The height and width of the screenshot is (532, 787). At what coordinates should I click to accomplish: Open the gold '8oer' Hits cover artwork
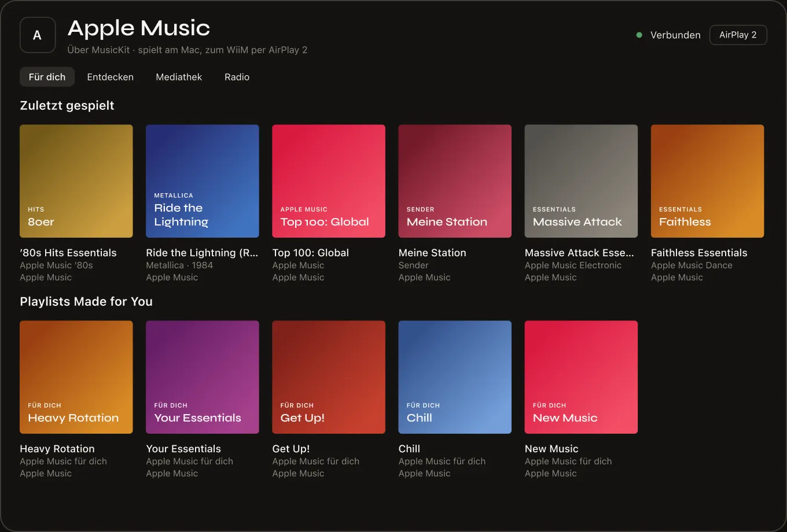click(76, 181)
